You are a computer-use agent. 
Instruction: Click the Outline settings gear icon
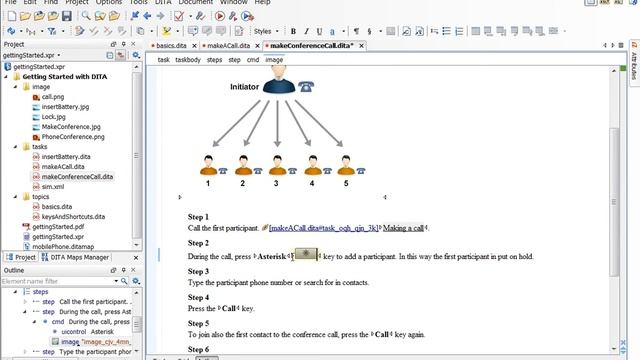click(x=136, y=281)
